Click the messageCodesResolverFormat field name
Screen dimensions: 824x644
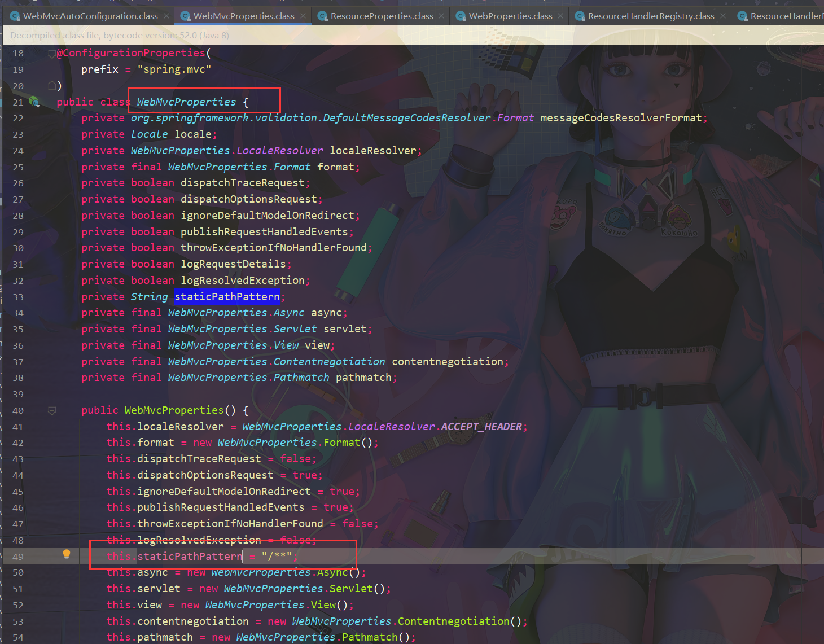[621, 118]
